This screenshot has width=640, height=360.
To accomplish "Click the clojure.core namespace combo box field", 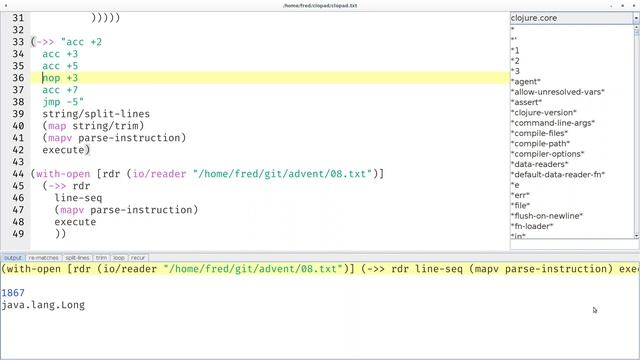I will tap(571, 18).
